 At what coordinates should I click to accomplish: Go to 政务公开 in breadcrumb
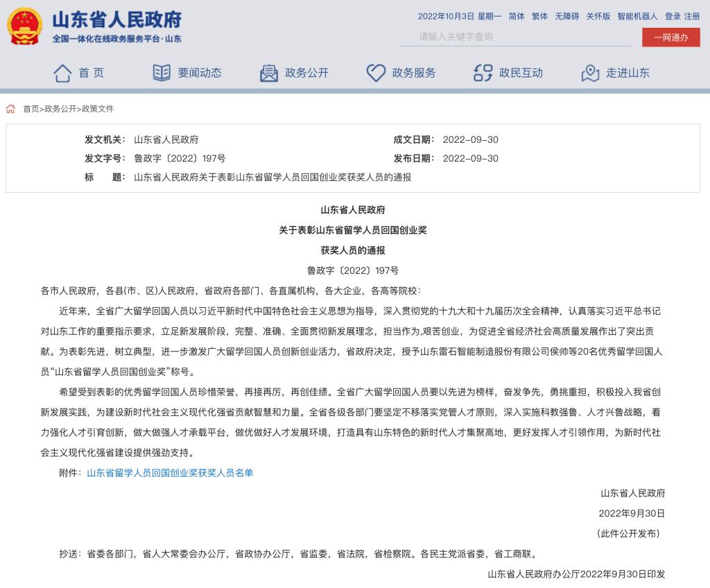point(60,109)
